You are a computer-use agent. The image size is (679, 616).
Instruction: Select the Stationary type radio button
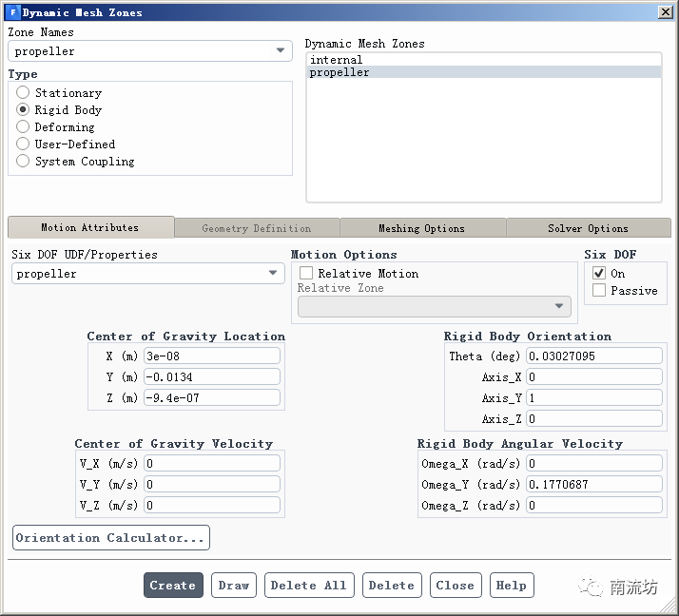pos(24,93)
